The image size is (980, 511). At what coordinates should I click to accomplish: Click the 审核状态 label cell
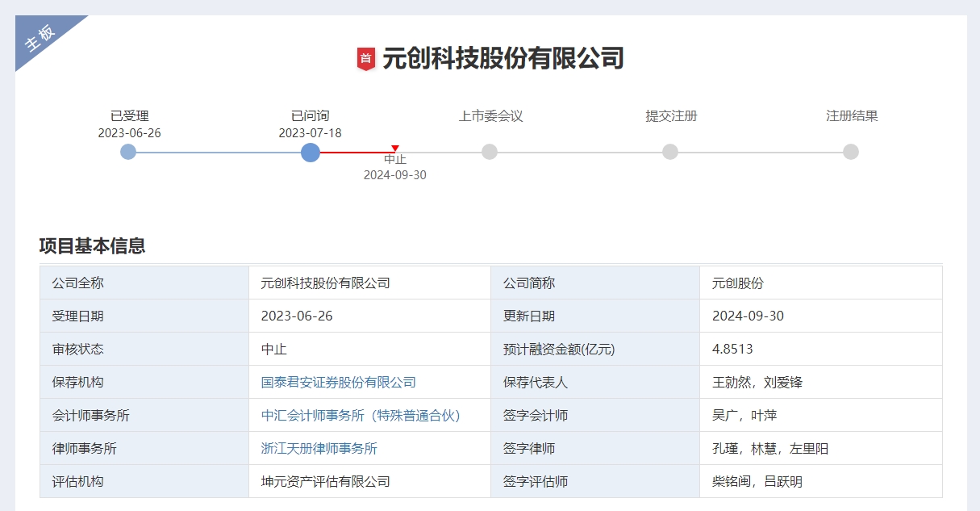pos(144,350)
